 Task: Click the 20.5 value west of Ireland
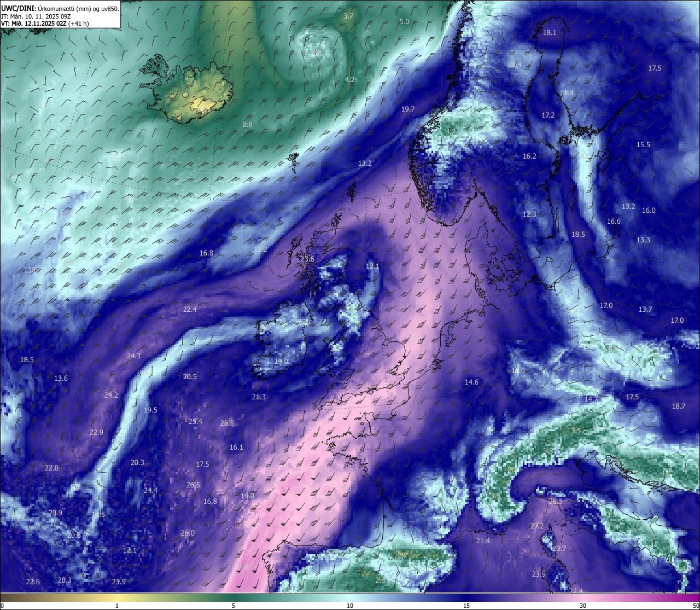tap(190, 376)
